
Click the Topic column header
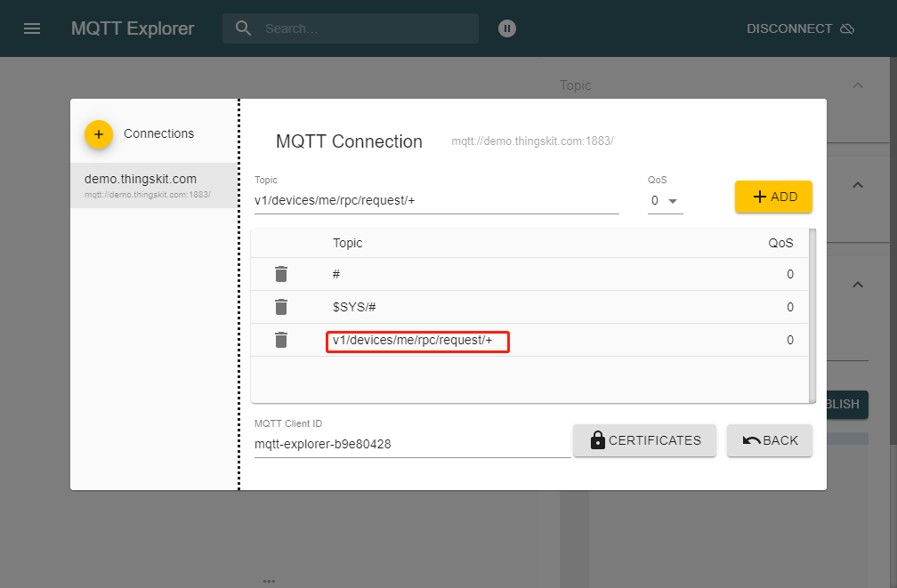coord(348,243)
